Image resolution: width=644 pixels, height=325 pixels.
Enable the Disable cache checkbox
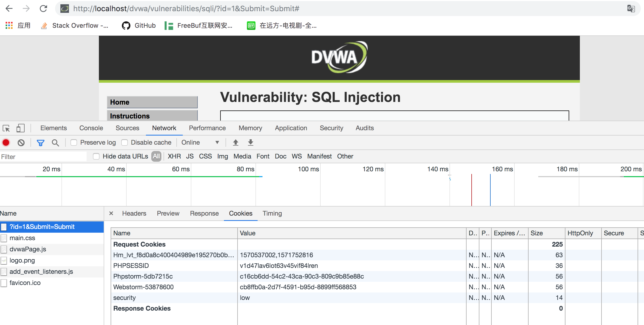pos(125,142)
